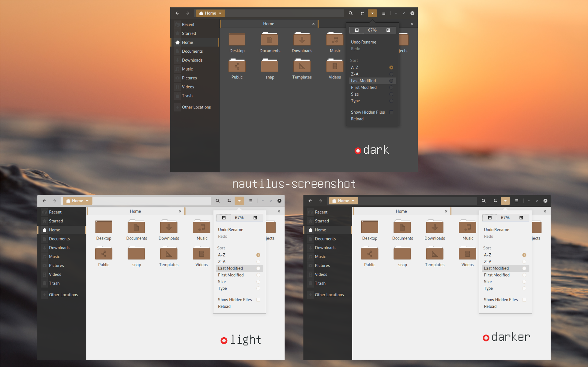Click the back arrow in the dark window
This screenshot has height=367, width=588.
point(177,13)
